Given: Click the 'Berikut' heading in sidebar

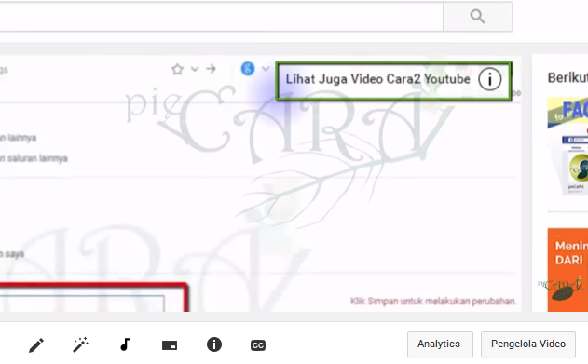Looking at the screenshot, I should [x=567, y=78].
